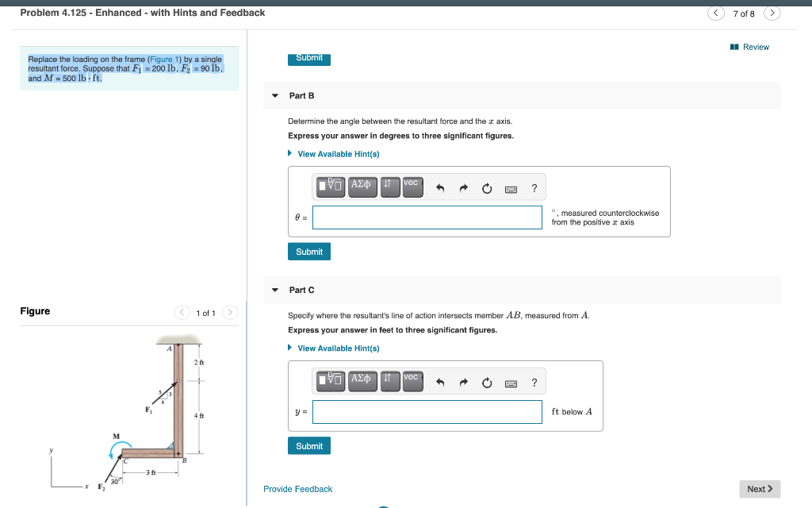Go to next problem with right arrow

[x=772, y=13]
